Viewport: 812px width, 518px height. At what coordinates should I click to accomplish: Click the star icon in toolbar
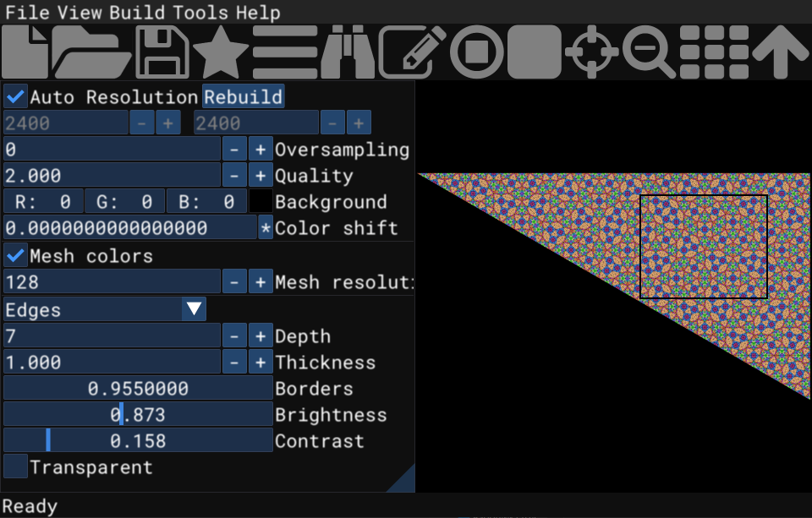click(221, 52)
